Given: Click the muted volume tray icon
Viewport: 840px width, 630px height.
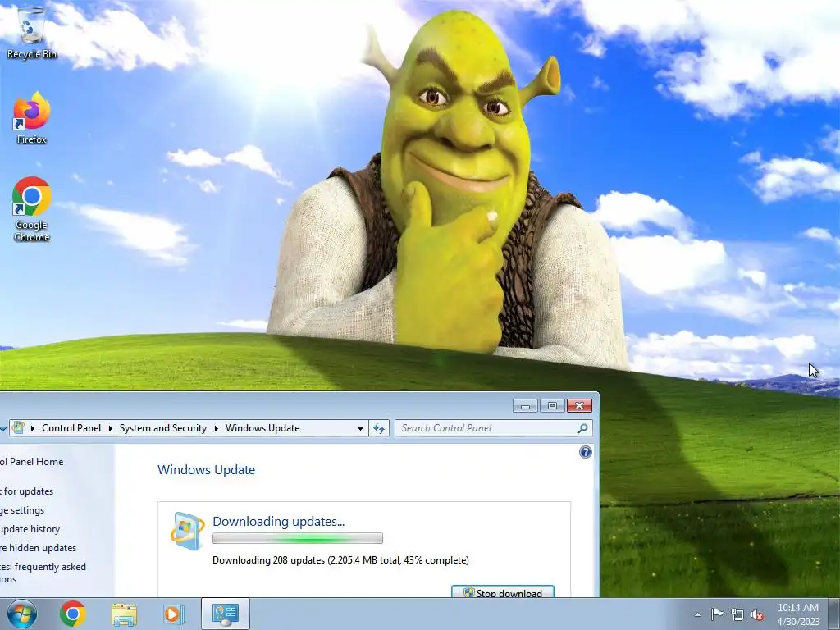Looking at the screenshot, I should 757,614.
